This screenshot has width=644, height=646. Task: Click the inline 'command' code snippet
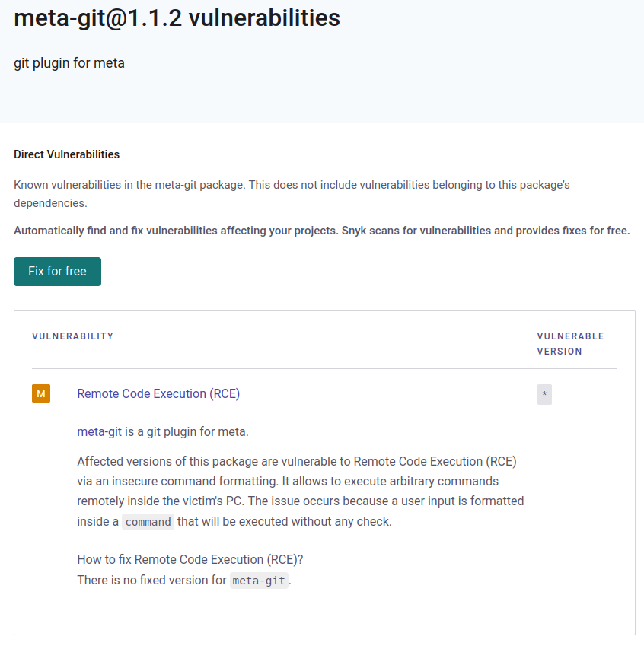click(x=148, y=522)
